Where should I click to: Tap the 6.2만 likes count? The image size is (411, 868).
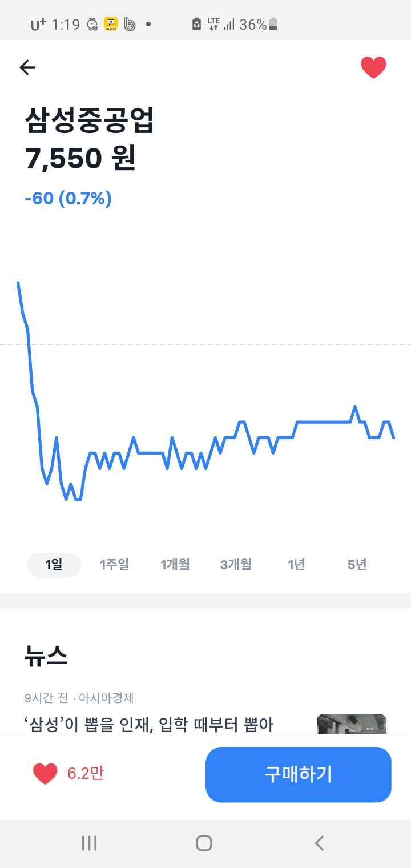pos(86,774)
